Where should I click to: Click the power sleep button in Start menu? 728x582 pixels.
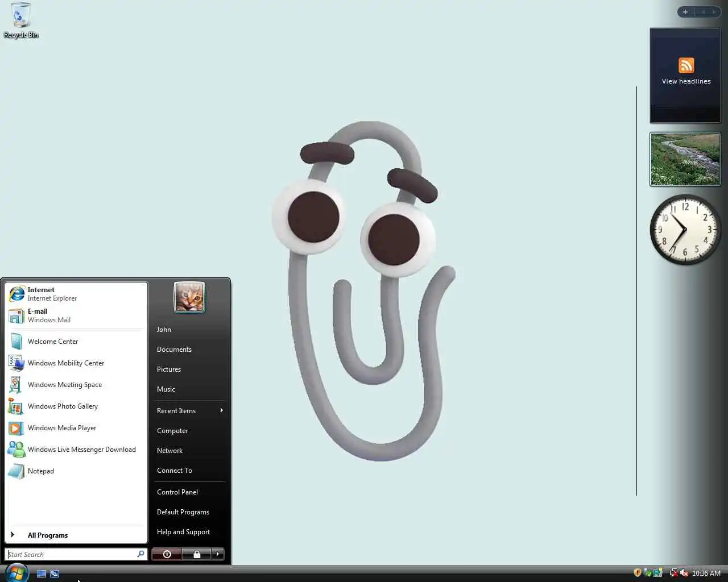point(167,554)
